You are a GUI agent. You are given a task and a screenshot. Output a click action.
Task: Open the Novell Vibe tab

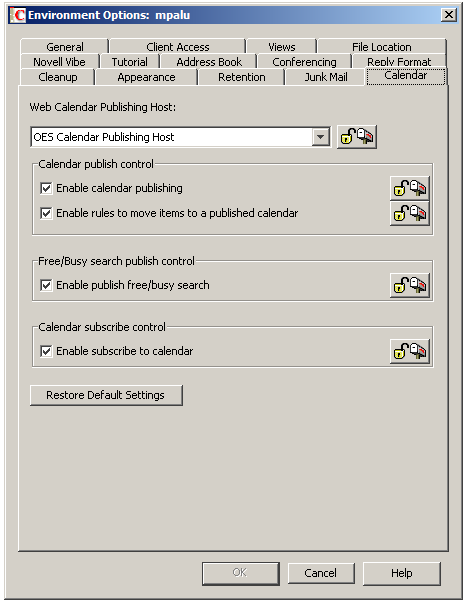[x=60, y=62]
